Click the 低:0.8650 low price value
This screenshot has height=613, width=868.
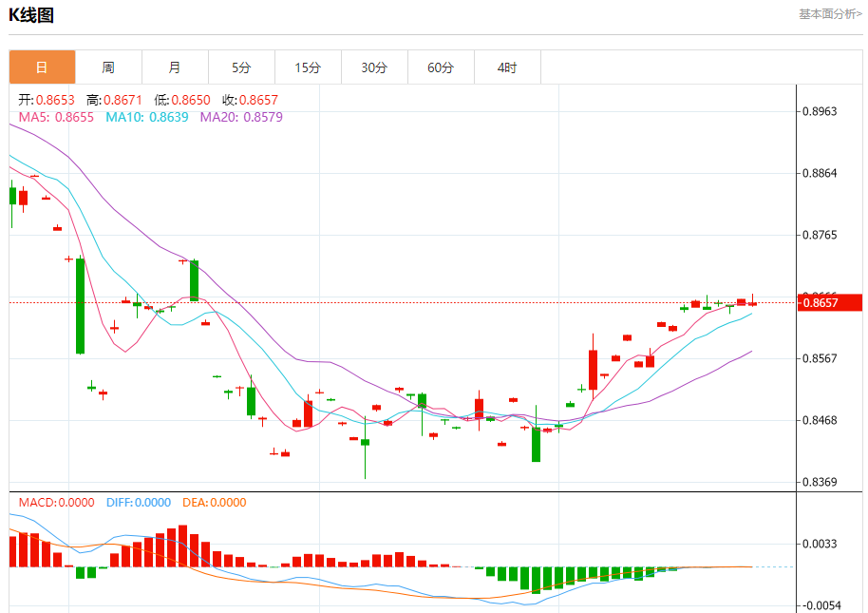pyautogui.click(x=182, y=100)
